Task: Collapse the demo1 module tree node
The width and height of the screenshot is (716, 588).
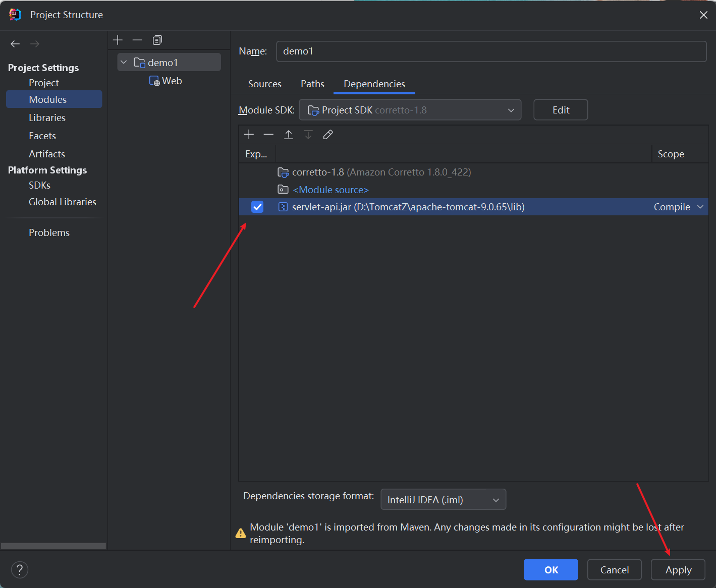Action: [124, 62]
